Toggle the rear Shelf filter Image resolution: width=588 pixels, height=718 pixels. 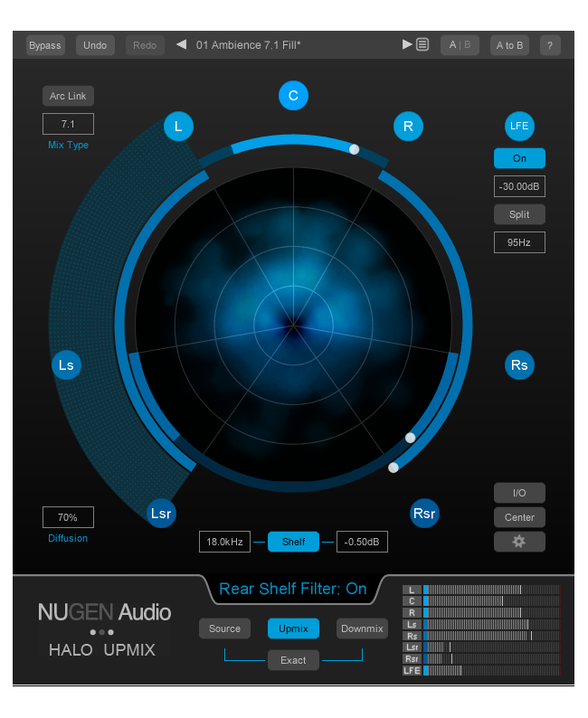click(x=293, y=542)
